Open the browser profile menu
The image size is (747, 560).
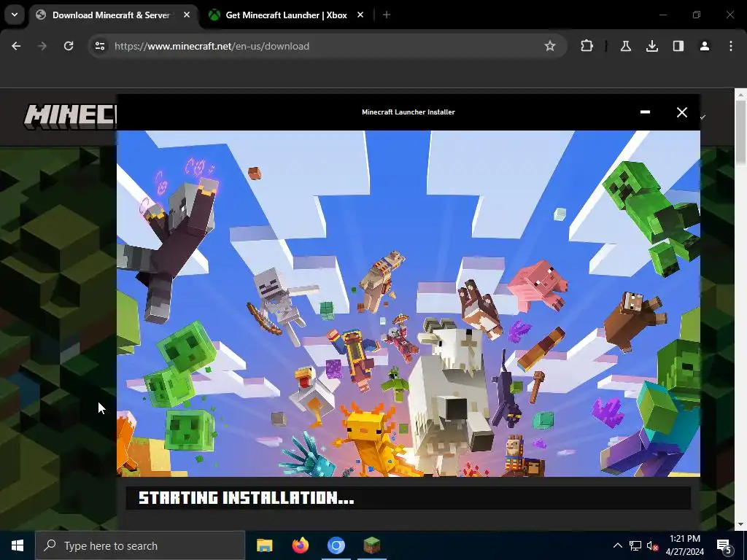coord(705,46)
